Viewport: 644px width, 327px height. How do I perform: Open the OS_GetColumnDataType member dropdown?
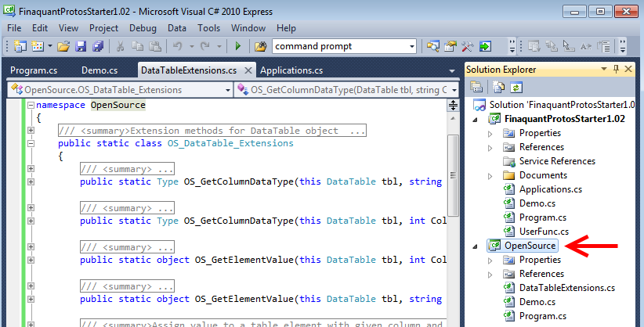click(x=346, y=90)
